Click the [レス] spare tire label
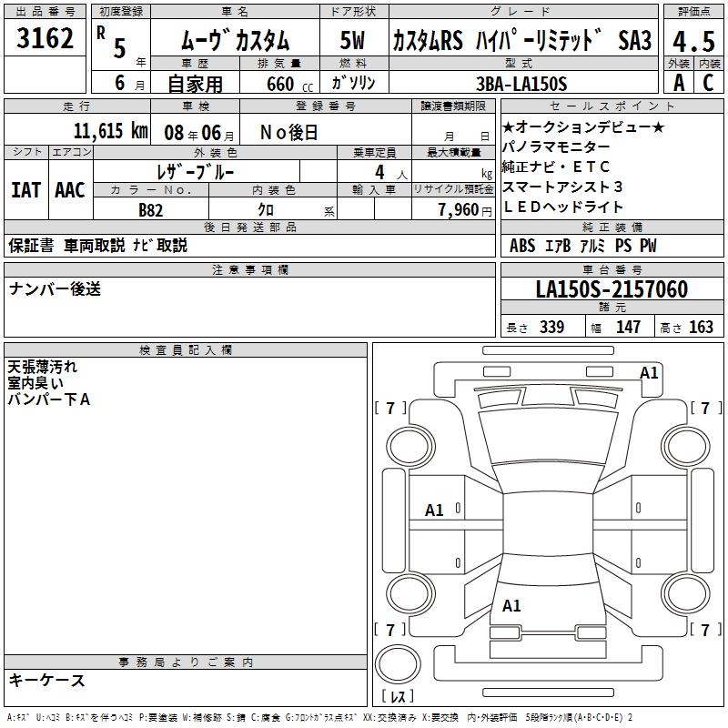This screenshot has width=728, height=728. (398, 696)
